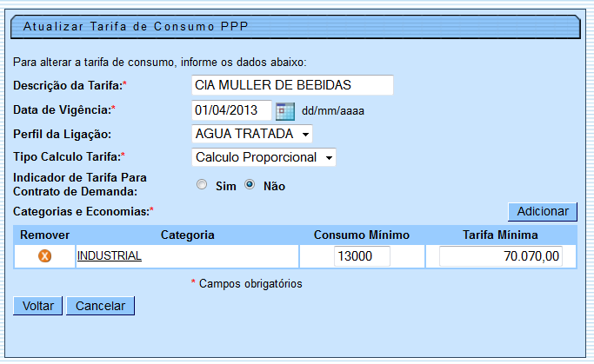
Task: Click the Remover column header
Action: click(45, 235)
